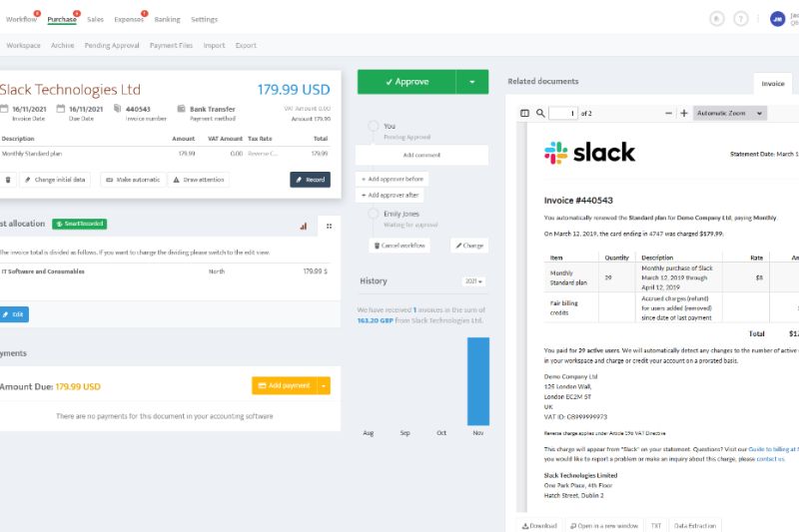Click the IT Software and Consumables row
799x532 pixels.
[164, 271]
